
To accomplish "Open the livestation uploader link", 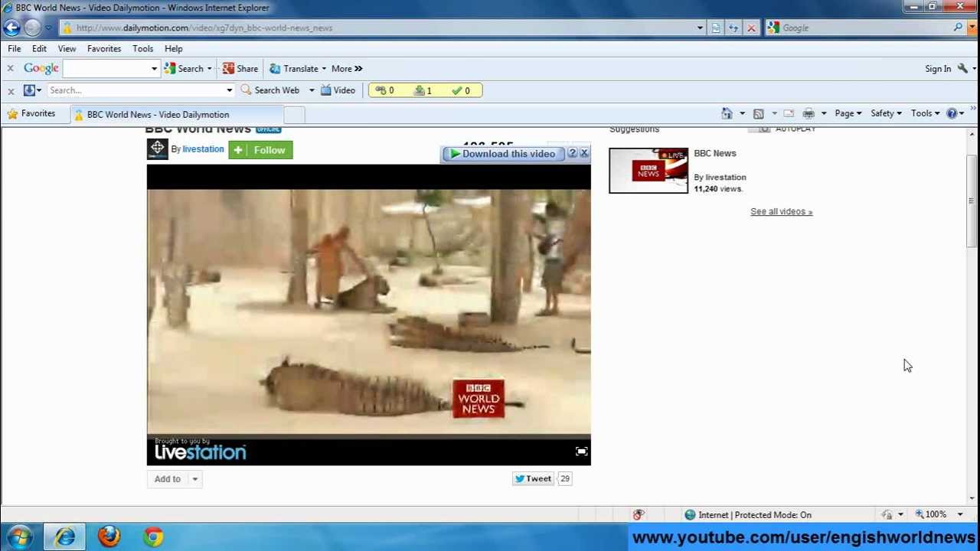I will tap(203, 149).
